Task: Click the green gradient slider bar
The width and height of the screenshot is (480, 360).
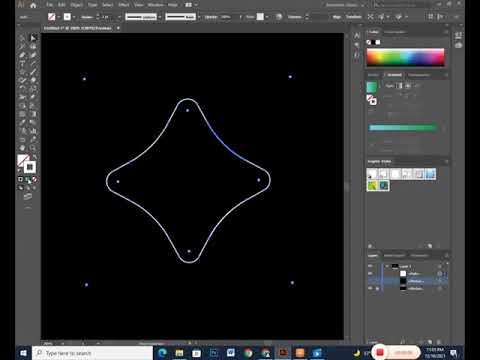Action: [403, 128]
